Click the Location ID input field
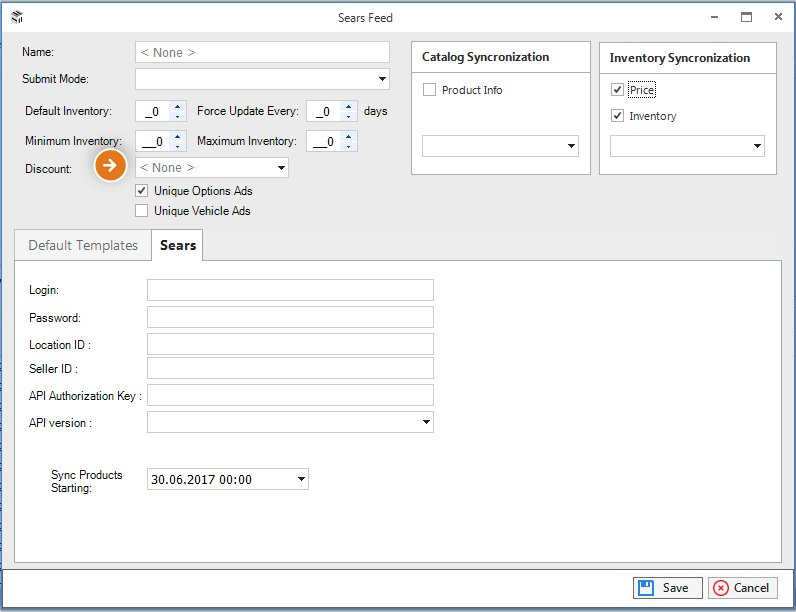Image resolution: width=796 pixels, height=612 pixels. (290, 344)
